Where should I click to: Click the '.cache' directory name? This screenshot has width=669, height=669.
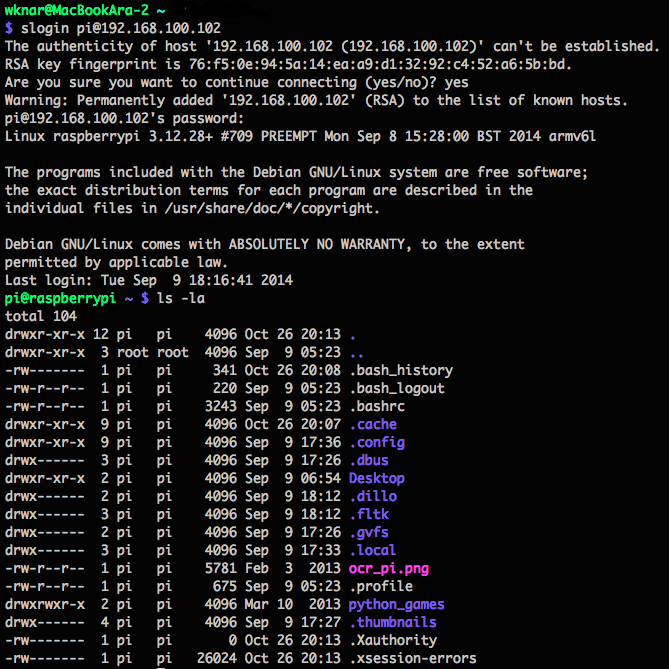[373, 425]
